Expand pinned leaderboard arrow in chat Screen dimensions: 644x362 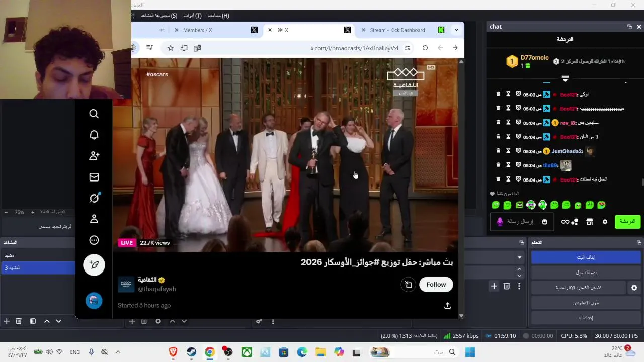click(x=565, y=78)
